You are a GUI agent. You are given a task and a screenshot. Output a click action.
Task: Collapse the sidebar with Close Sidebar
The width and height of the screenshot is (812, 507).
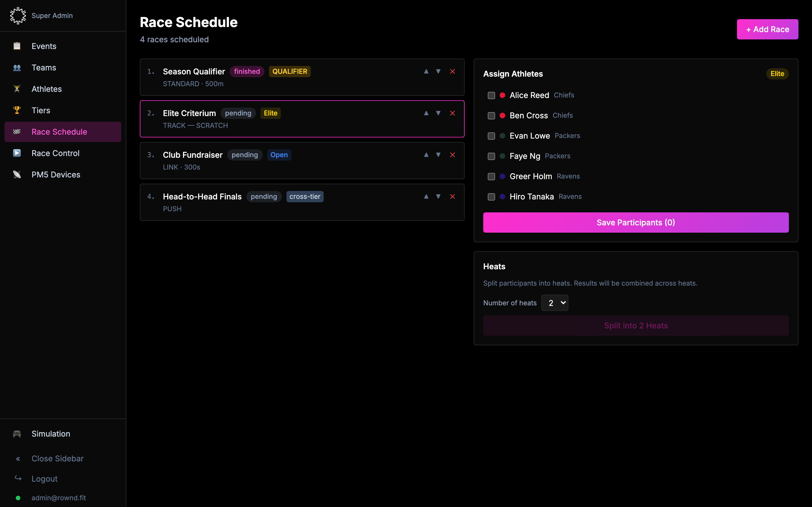(57, 458)
